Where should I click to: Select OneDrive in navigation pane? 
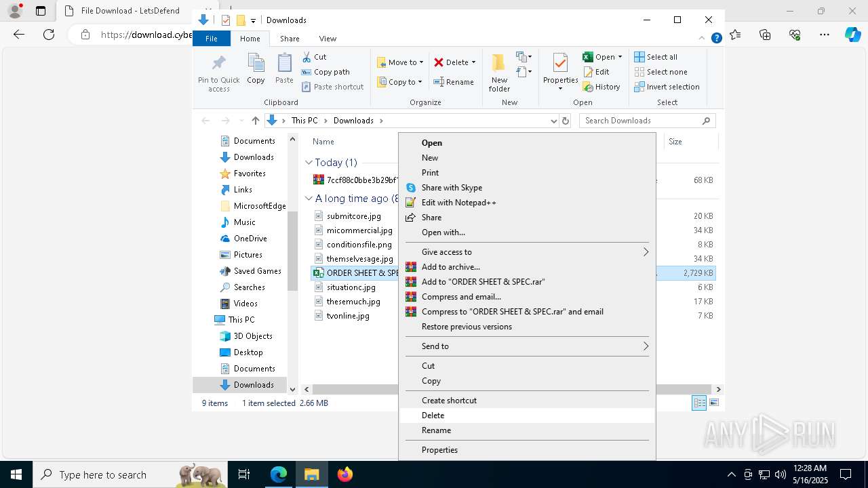coord(250,239)
